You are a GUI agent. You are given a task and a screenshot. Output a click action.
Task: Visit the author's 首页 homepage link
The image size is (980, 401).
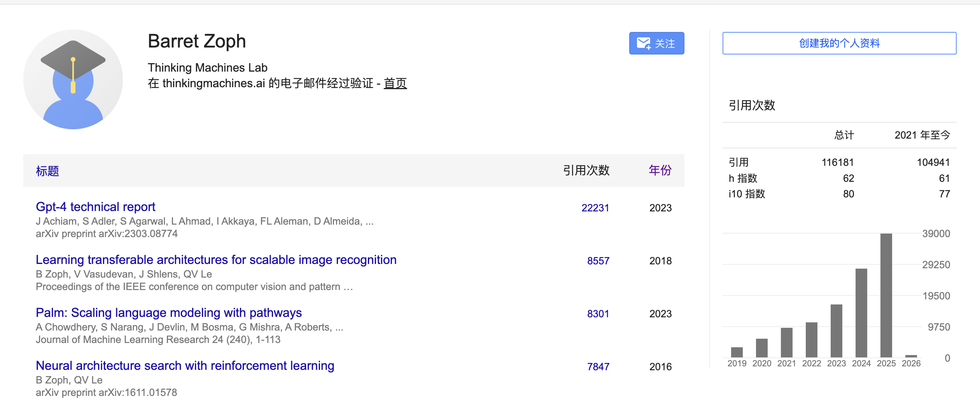(x=395, y=83)
